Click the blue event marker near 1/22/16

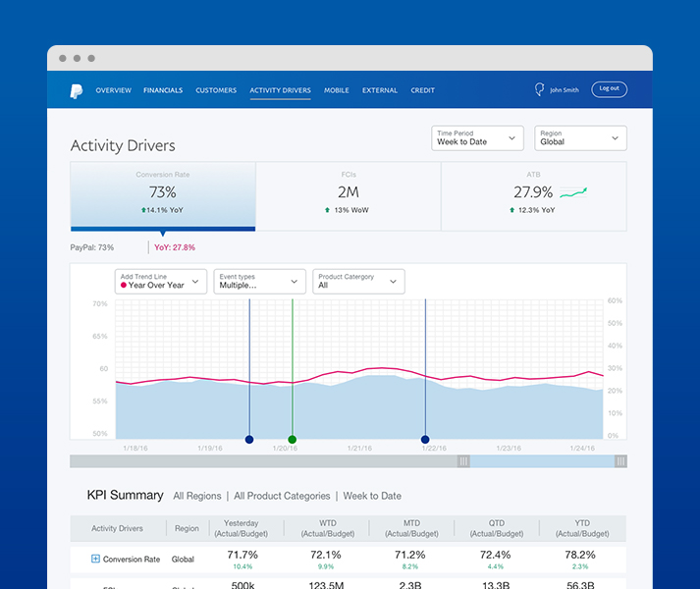click(x=425, y=439)
